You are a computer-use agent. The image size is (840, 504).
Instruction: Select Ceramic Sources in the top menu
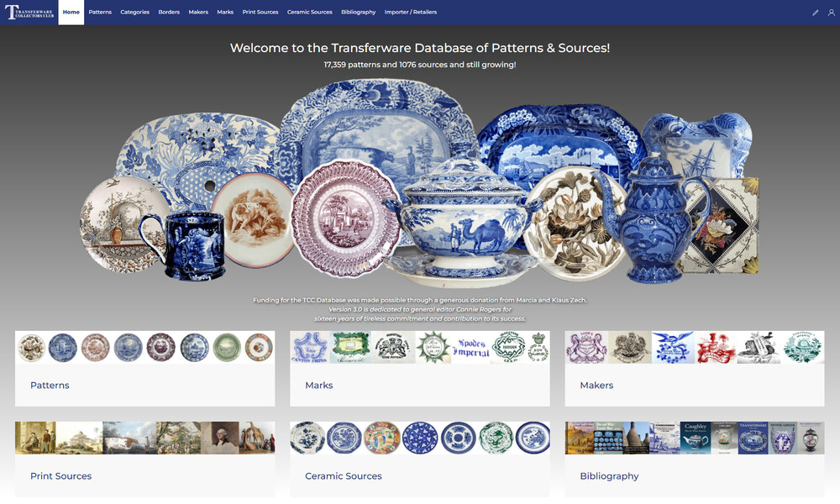(310, 13)
